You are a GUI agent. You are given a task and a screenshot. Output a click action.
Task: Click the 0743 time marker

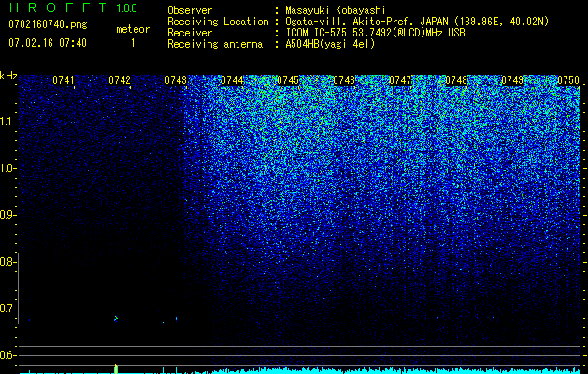coord(176,80)
